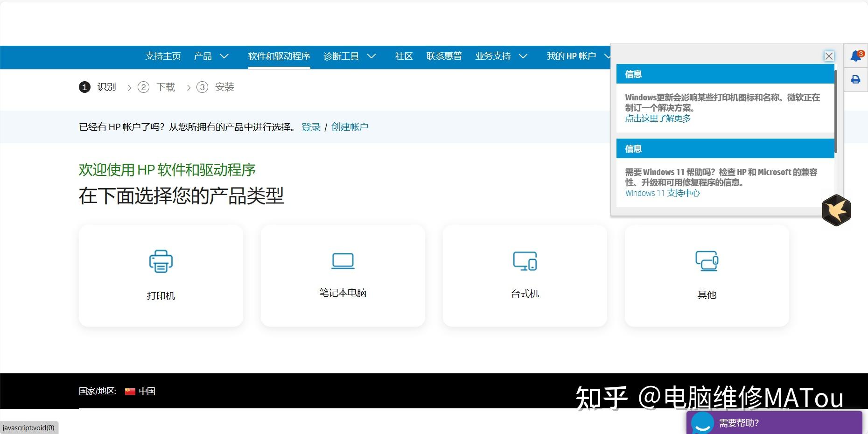This screenshot has width=868, height=434.
Task: Click the China flag icon in the footer
Action: pyautogui.click(x=130, y=392)
